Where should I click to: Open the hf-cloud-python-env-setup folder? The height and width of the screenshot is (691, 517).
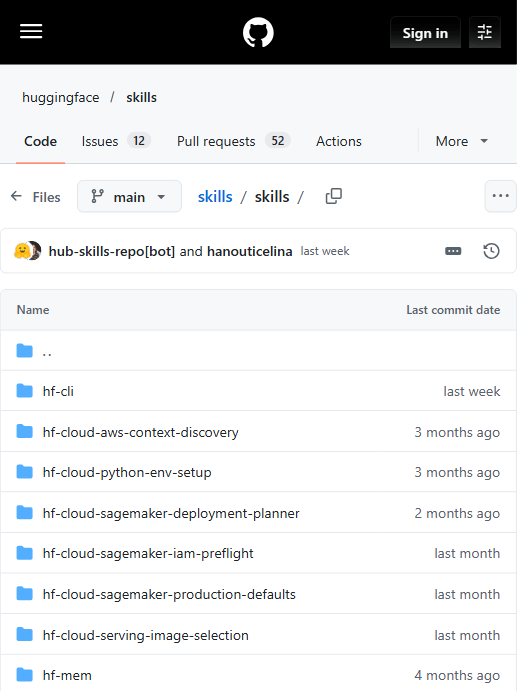coord(127,472)
